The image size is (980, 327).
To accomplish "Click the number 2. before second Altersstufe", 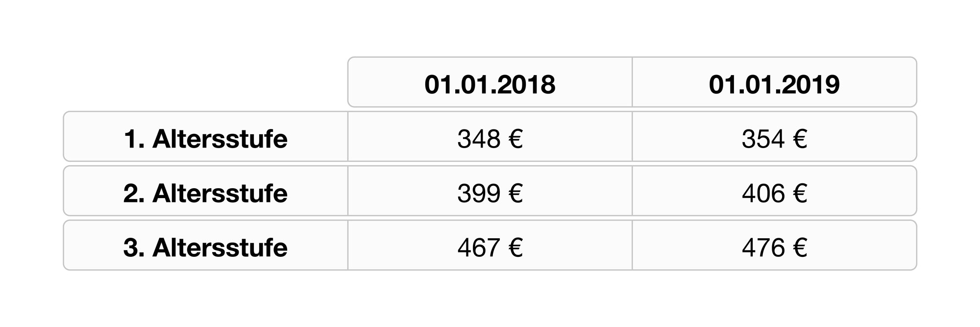I will point(134,193).
